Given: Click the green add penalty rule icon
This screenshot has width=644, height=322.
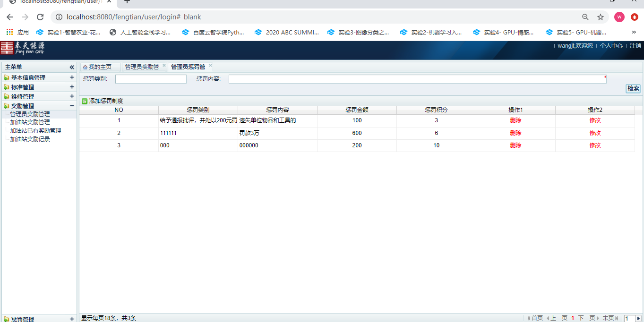Looking at the screenshot, I should click(85, 101).
